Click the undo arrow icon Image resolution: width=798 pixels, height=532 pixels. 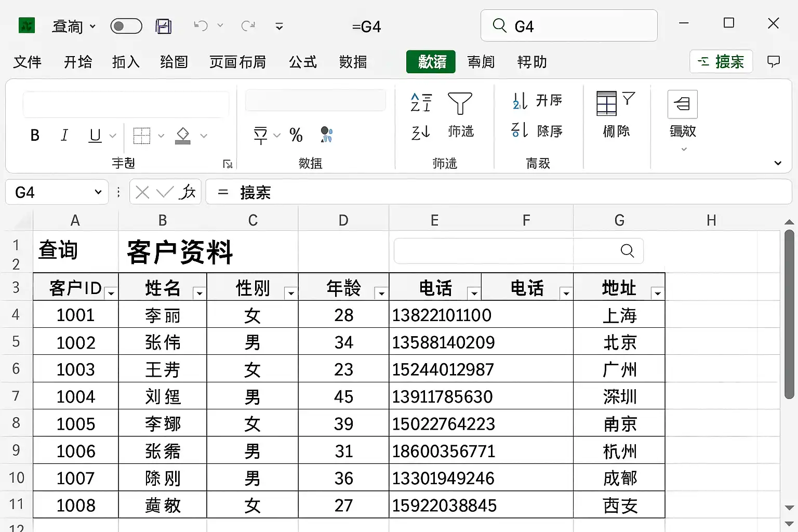201,25
